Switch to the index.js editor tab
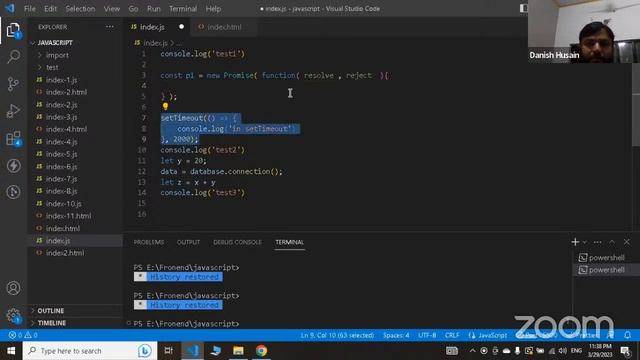The image size is (640, 360). (157, 27)
